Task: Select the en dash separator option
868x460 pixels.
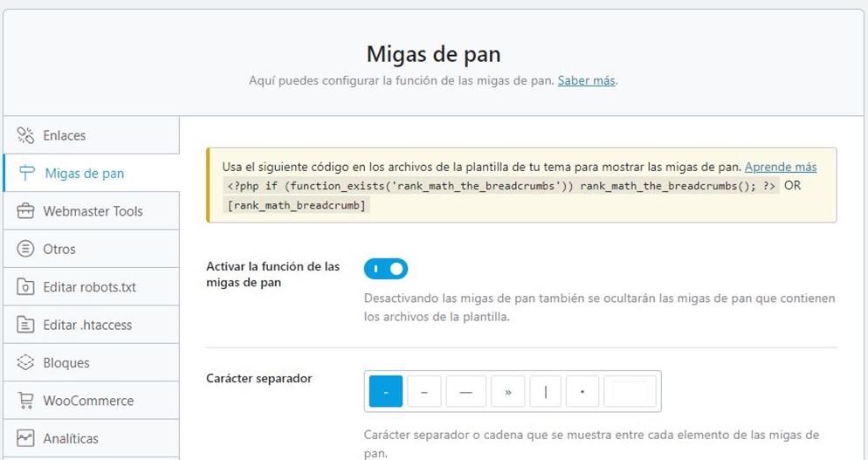Action: click(x=424, y=392)
